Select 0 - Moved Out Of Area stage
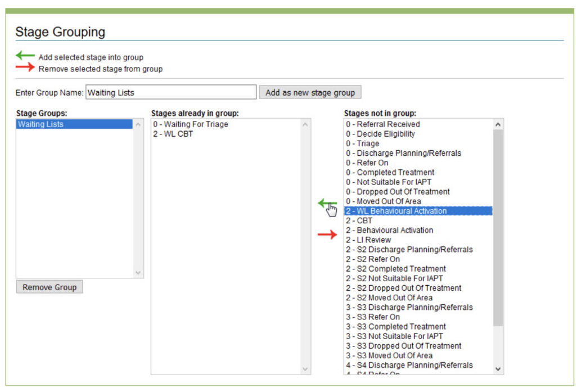 point(384,201)
